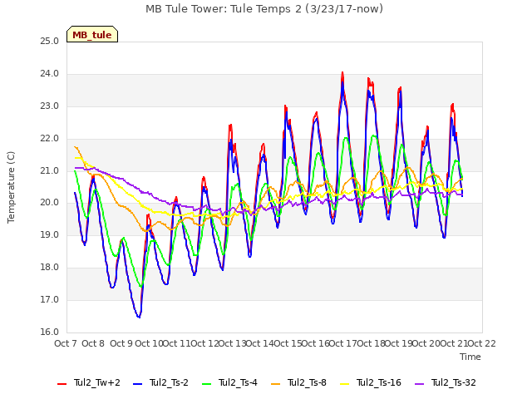Click the Oct 11 x-axis date label
This screenshot has width=532, height=399.
[x=177, y=343]
